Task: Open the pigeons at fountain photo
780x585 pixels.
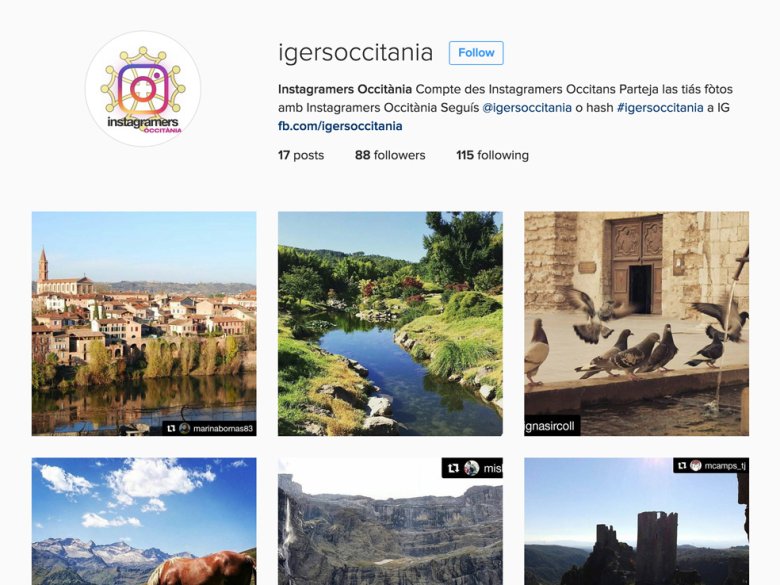Action: 636,324
